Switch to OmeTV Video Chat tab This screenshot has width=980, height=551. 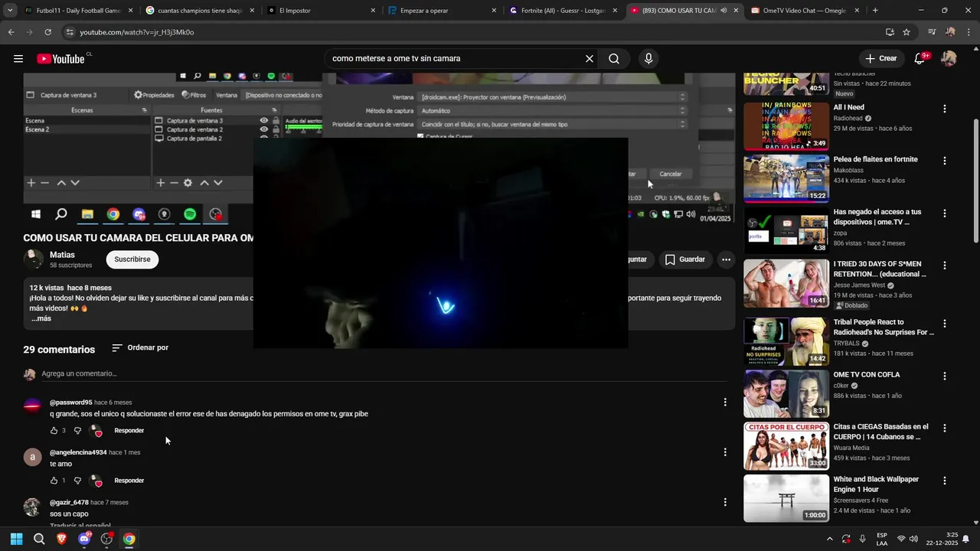pos(805,11)
